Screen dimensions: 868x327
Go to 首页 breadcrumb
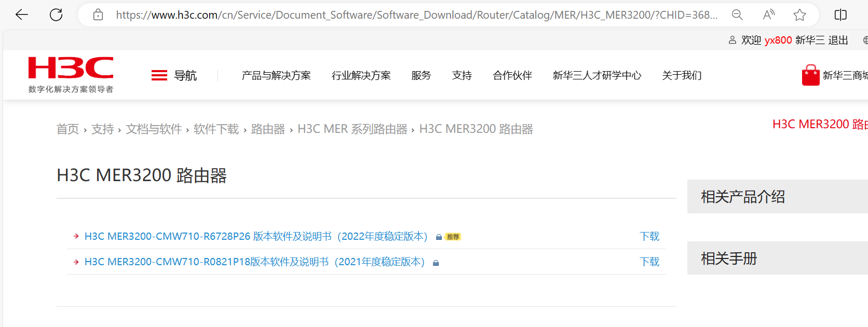pyautogui.click(x=67, y=129)
